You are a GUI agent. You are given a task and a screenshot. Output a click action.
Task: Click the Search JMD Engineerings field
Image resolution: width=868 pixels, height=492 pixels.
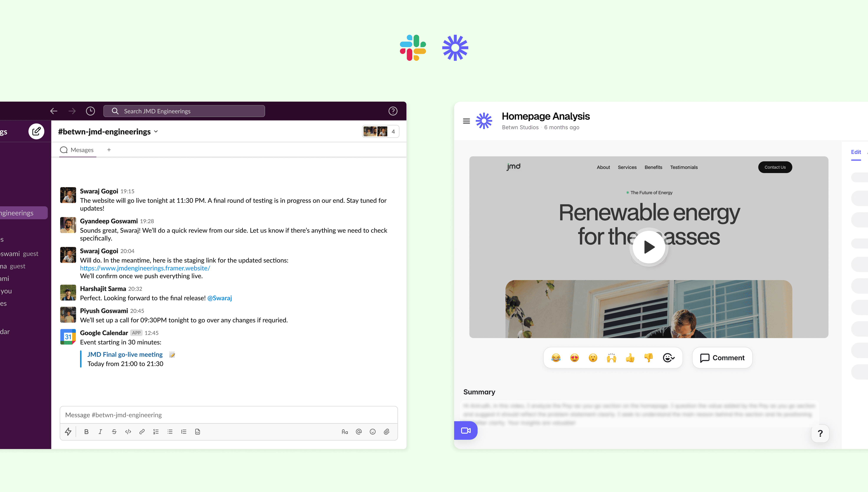coord(184,111)
